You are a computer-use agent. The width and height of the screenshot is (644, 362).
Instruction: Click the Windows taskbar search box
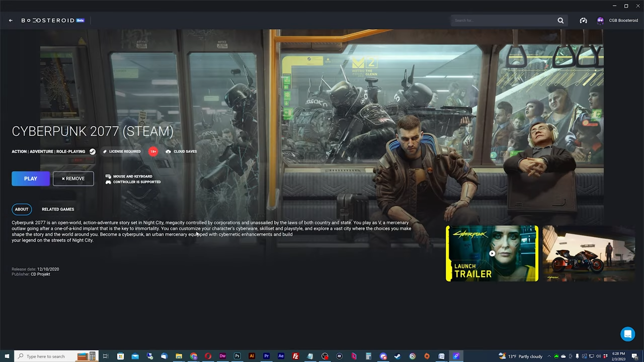click(56, 356)
